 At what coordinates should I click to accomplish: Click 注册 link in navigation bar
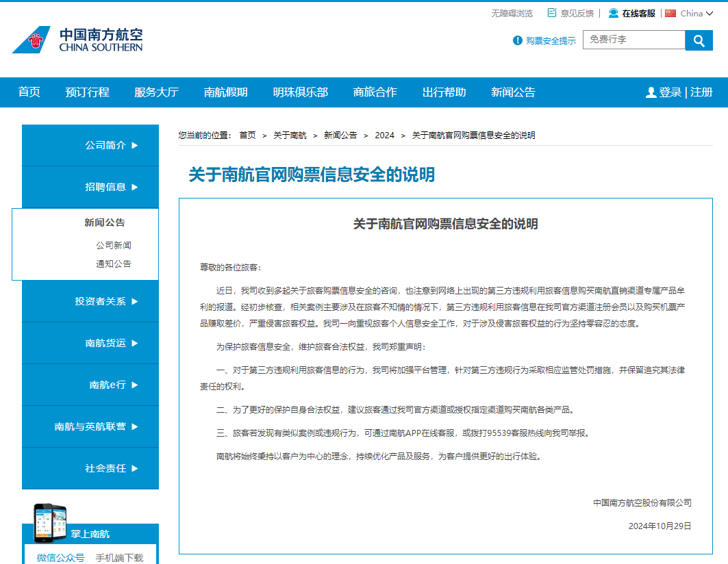(x=701, y=92)
